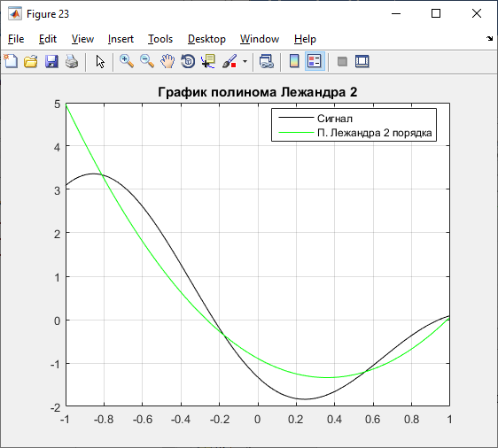
Task: Select the Pan hand tool
Action: [167, 61]
